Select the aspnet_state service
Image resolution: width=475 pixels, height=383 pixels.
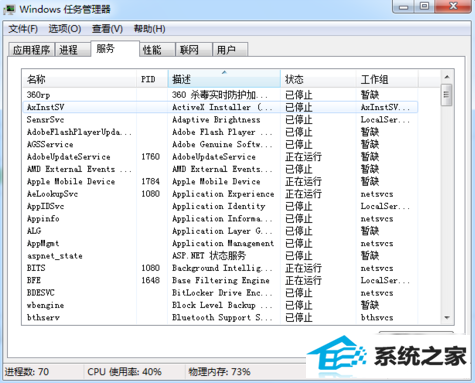point(55,256)
